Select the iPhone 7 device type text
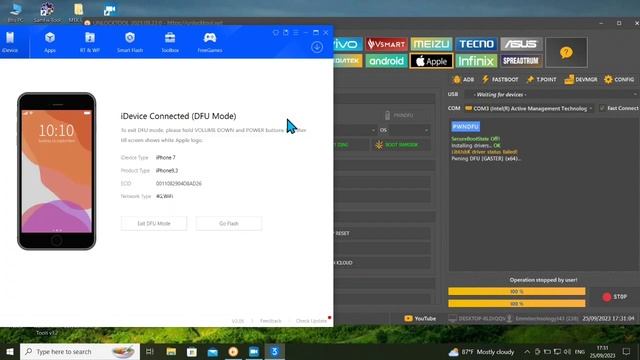640x360 pixels. 165,158
